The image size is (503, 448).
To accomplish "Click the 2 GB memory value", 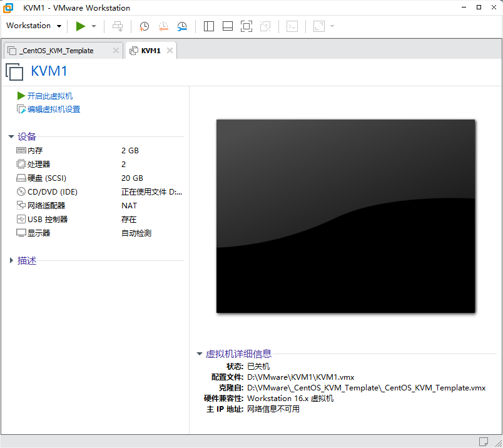I will [130, 151].
